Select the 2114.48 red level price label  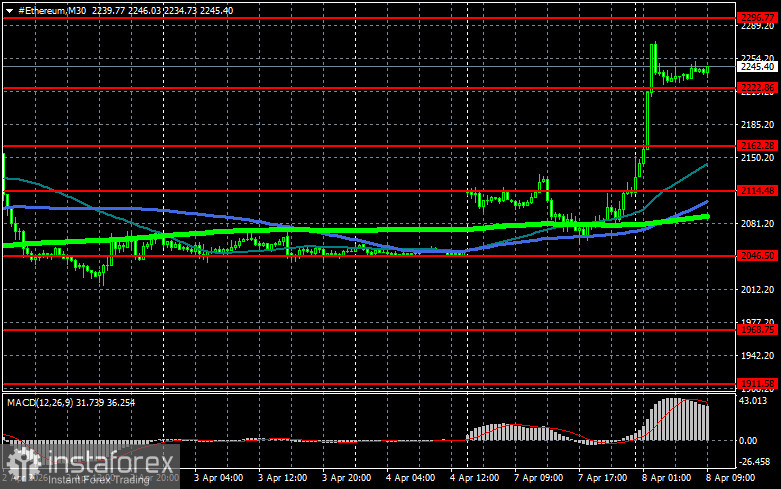point(758,191)
